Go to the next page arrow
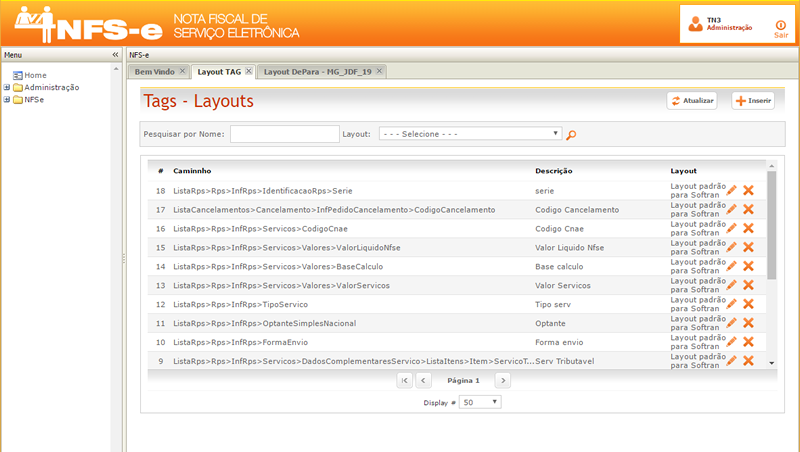Image resolution: width=800 pixels, height=452 pixels. pos(503,380)
